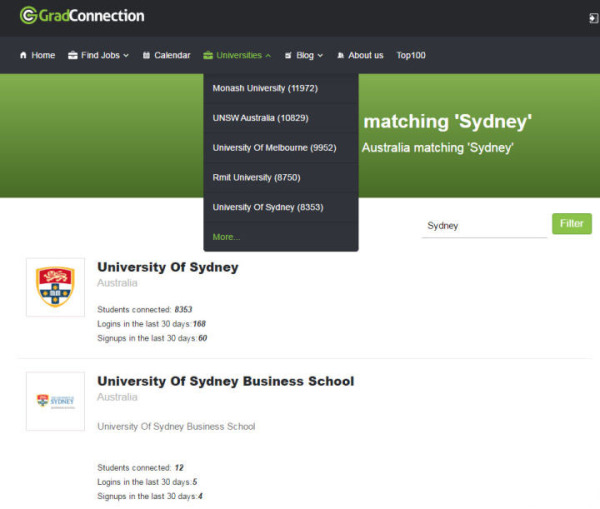Click the Business School logo thumbnail

(55, 401)
